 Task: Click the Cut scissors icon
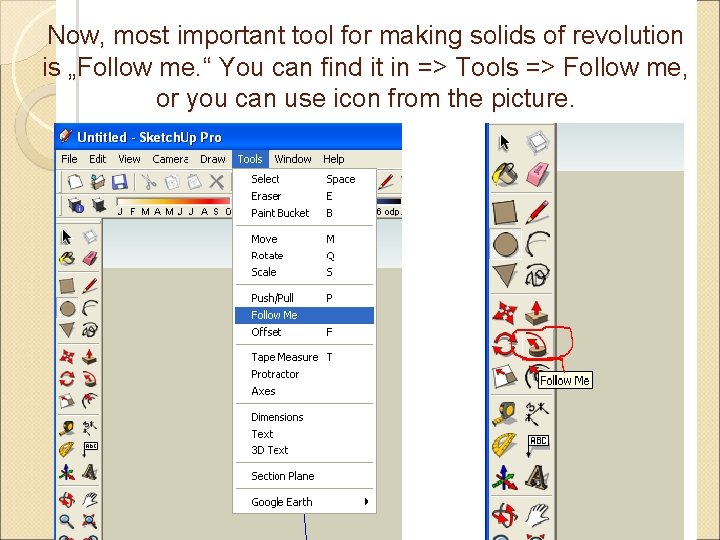(x=149, y=182)
